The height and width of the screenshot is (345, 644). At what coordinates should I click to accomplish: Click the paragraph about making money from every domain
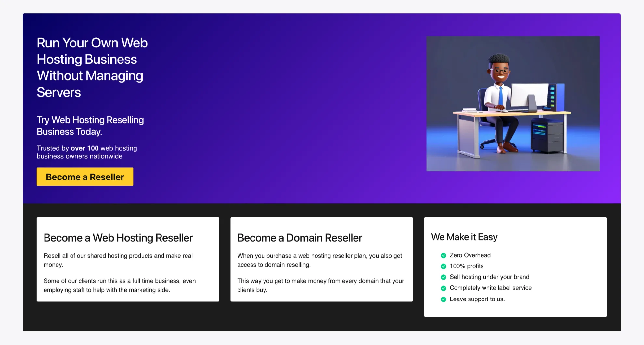pos(321,285)
